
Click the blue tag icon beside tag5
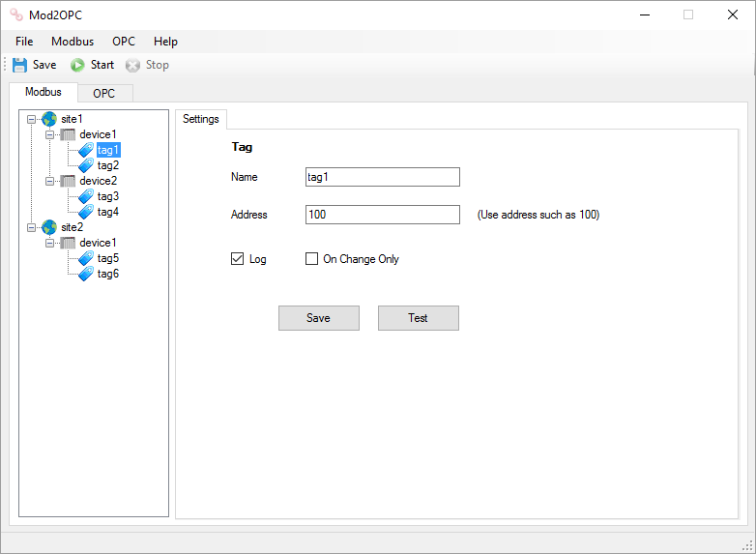86,258
